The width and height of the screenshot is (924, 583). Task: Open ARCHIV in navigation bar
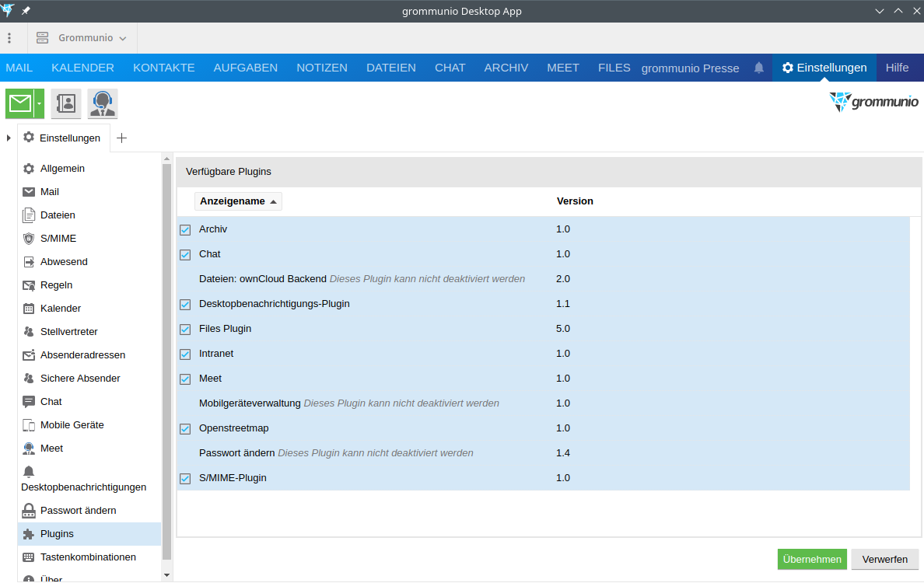[x=506, y=68]
